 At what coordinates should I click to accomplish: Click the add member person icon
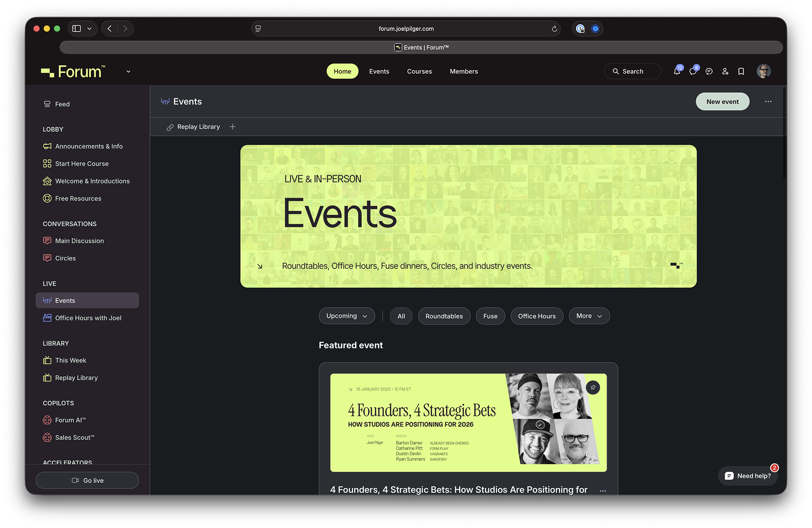[x=725, y=71]
